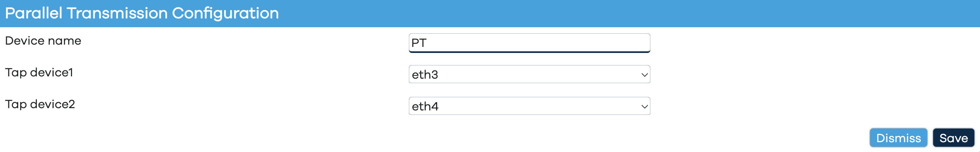Select the eth3 value in Tap device1

click(x=425, y=74)
